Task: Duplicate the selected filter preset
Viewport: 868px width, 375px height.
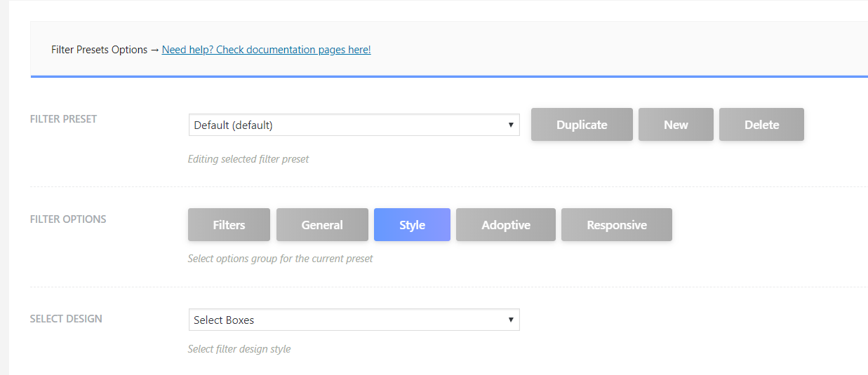Action: click(x=582, y=125)
